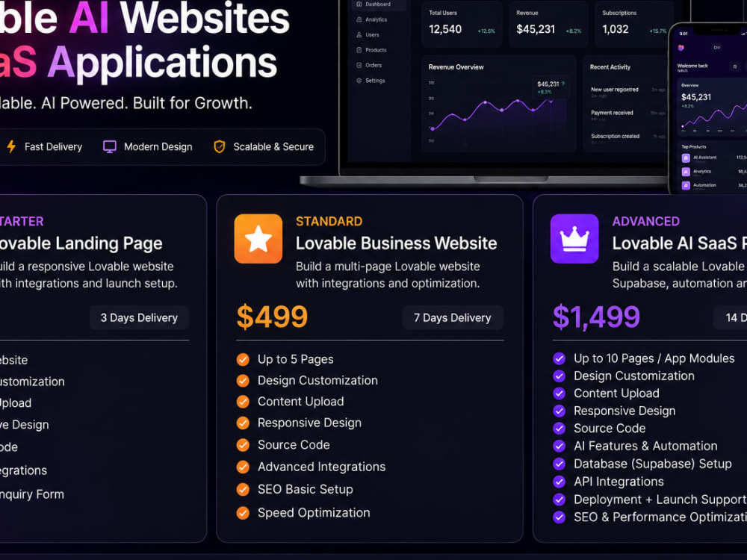Click the $499 Standard price
The height and width of the screenshot is (560, 747).
click(x=272, y=317)
